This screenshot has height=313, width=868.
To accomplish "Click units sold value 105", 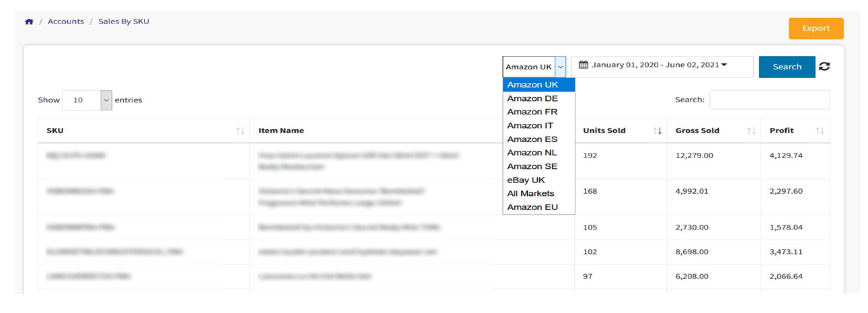I will click(590, 227).
